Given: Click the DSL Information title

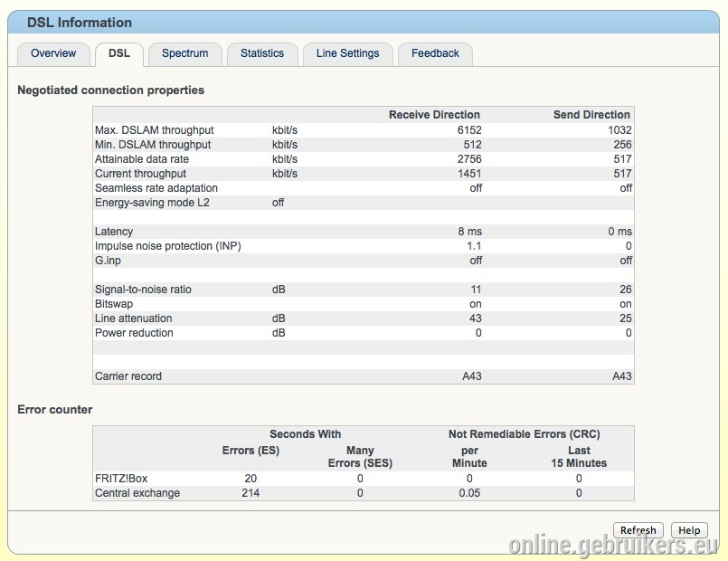Looking at the screenshot, I should [80, 23].
